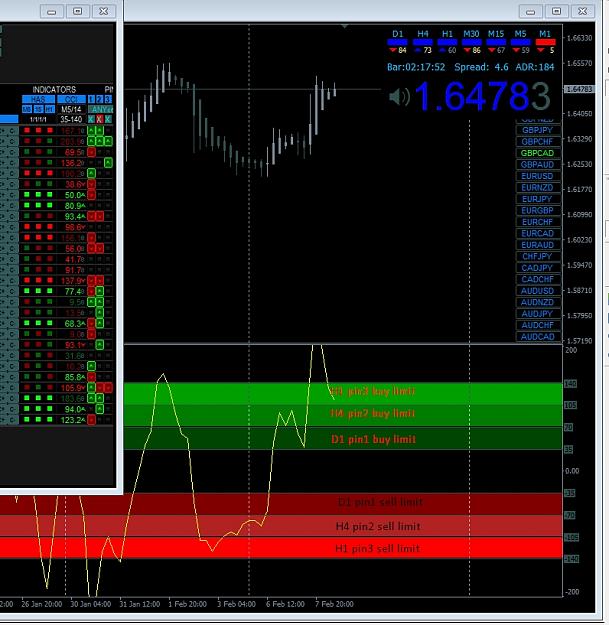The image size is (609, 625).
Task: Click CCI value 77.4 in dashboard
Action: [74, 292]
